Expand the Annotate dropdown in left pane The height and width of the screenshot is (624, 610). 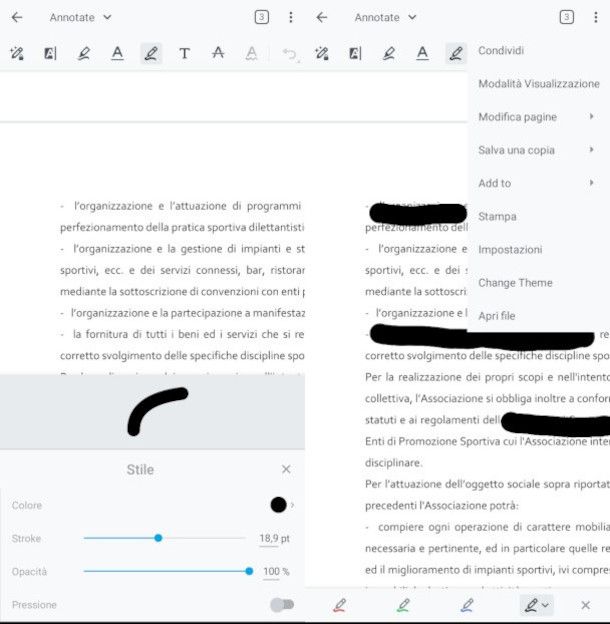81,17
